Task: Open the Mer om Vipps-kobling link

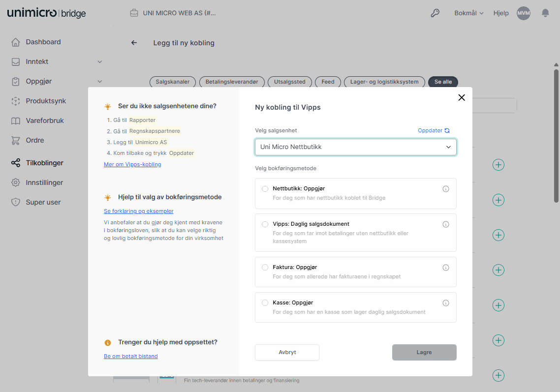Action: (x=132, y=164)
